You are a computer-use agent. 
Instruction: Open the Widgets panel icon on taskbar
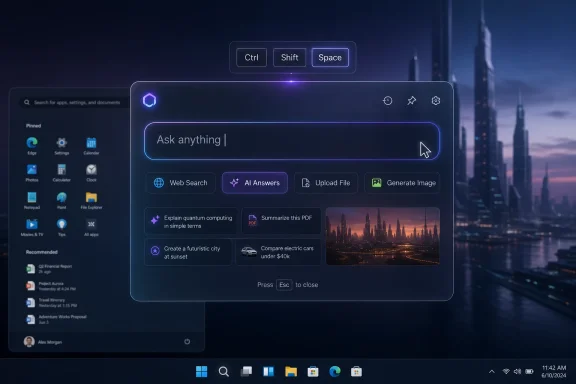[x=269, y=372]
